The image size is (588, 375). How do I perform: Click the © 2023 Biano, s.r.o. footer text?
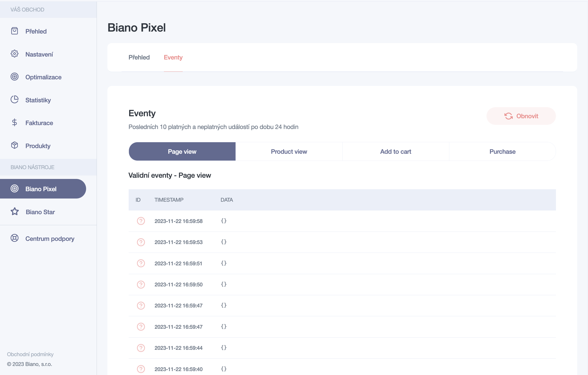click(29, 364)
